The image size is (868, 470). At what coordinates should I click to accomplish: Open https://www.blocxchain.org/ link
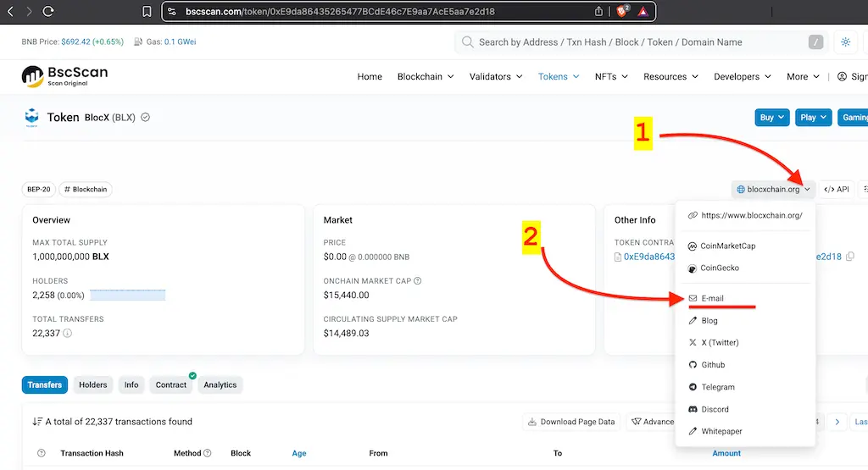pyautogui.click(x=745, y=215)
